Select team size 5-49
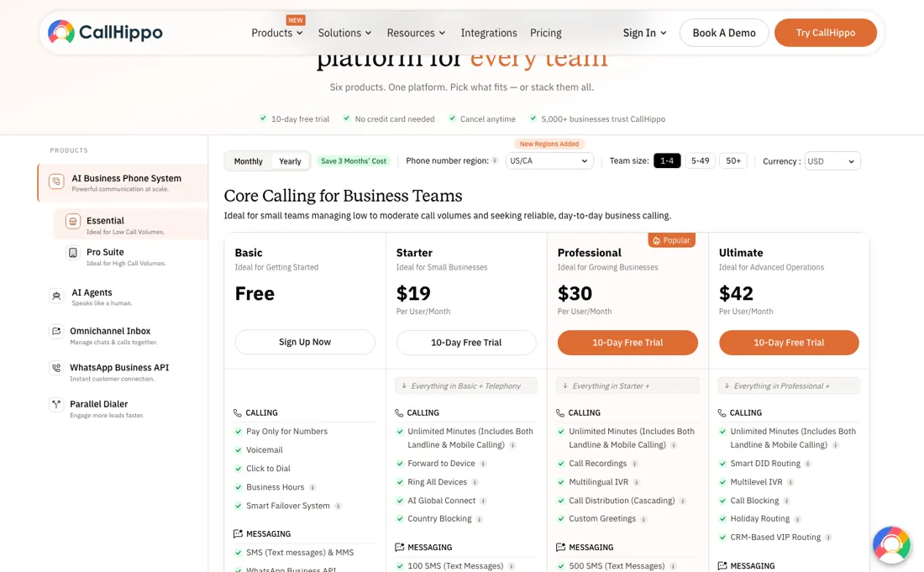 pos(700,160)
